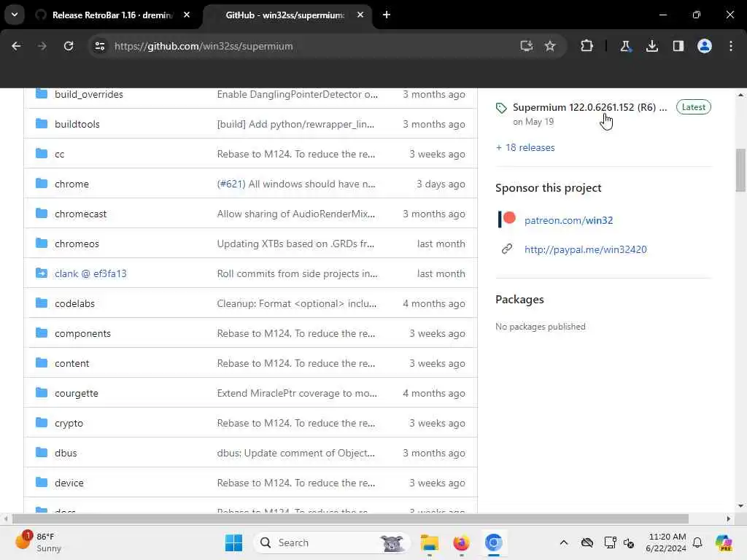Image resolution: width=747 pixels, height=560 pixels.
Task: Visit patreon.com/win32 sponsor link
Action: (x=568, y=220)
